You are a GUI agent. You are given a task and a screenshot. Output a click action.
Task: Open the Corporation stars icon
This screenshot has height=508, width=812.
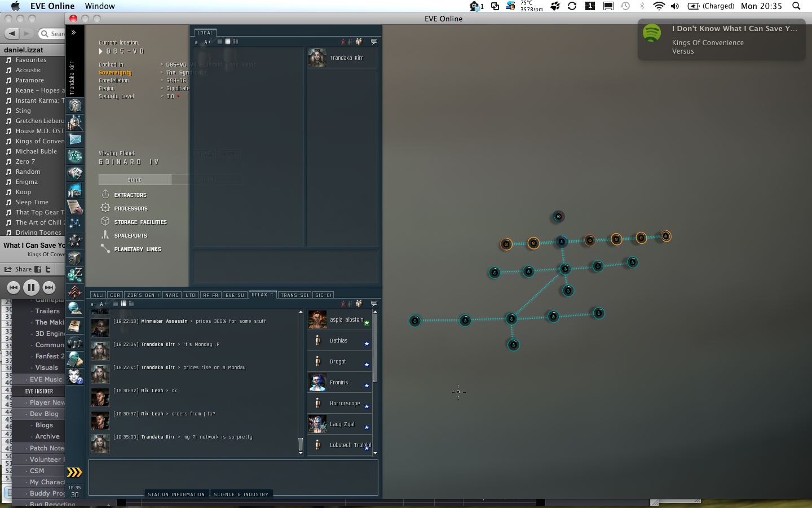point(75,241)
